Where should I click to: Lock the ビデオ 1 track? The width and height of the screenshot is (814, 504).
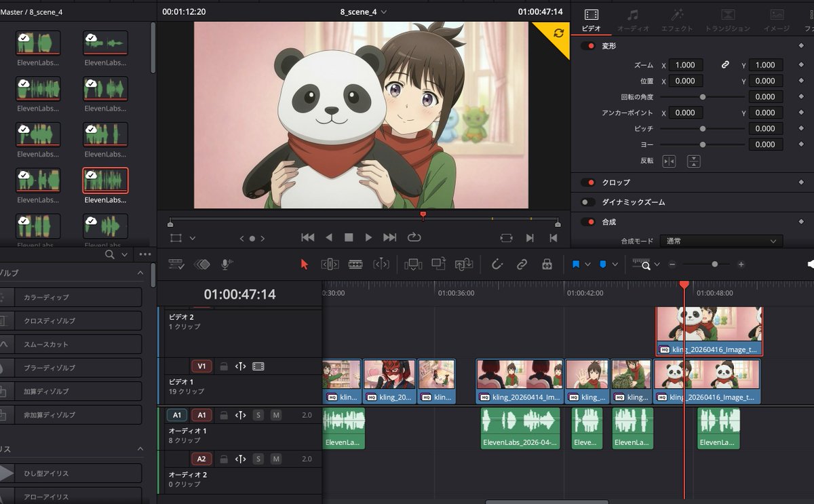(x=222, y=366)
